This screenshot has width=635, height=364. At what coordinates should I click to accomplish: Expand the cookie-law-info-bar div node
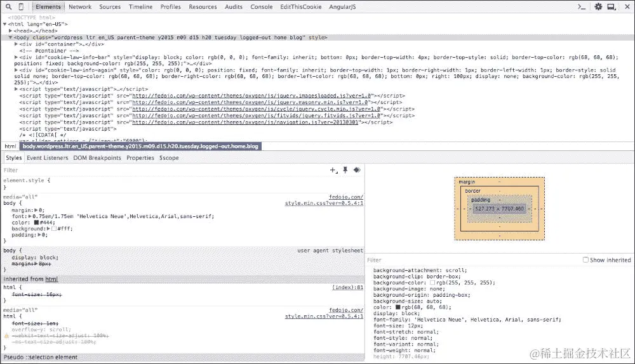pos(17,58)
